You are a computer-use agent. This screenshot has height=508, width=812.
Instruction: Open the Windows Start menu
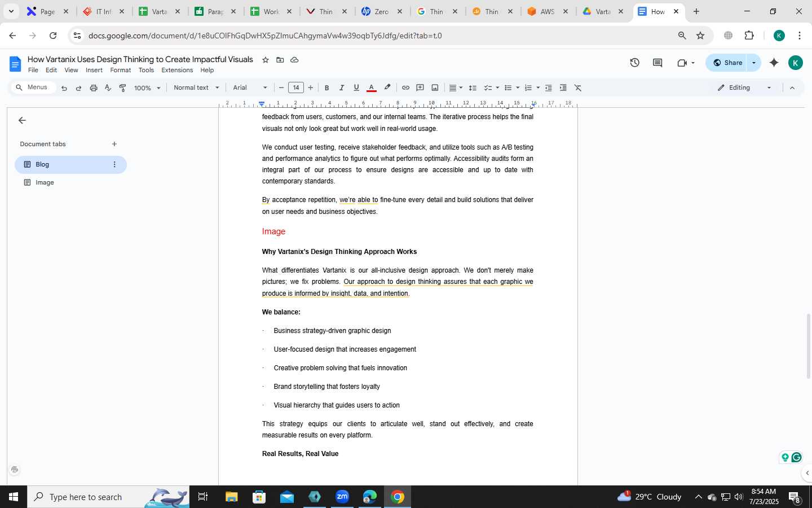pyautogui.click(x=14, y=497)
